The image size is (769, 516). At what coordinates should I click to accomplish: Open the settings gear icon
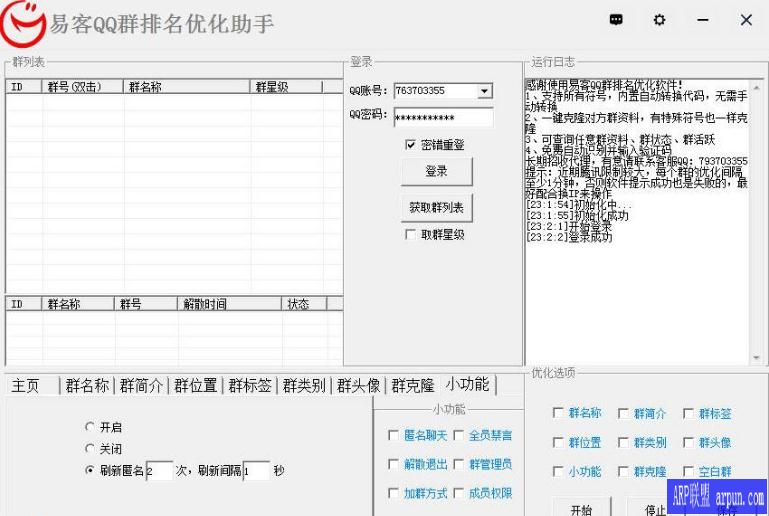coord(659,20)
